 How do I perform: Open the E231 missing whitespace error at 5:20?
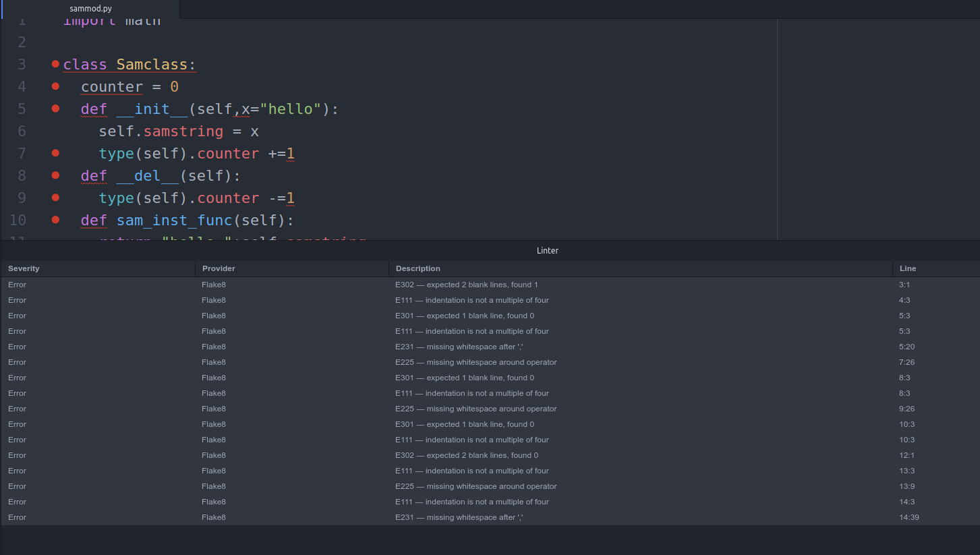[459, 347]
